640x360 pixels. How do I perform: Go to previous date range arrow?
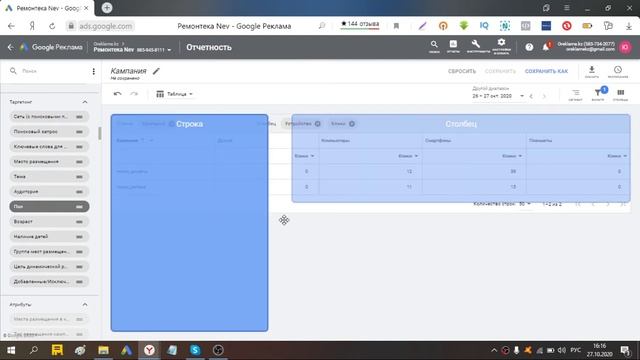click(x=531, y=96)
